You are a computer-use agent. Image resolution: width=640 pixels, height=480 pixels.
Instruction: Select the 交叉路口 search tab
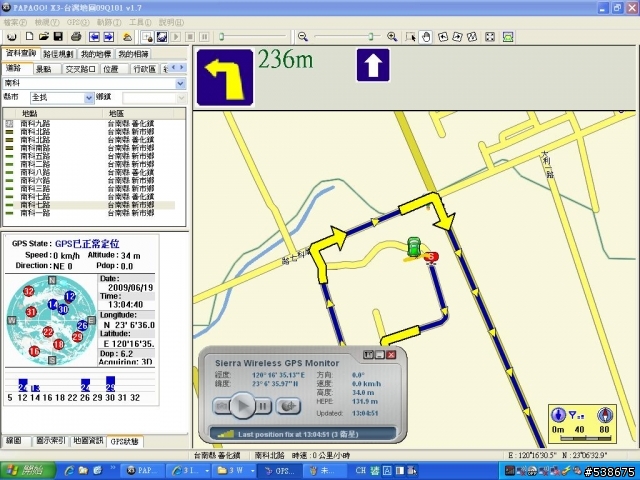click(80, 69)
